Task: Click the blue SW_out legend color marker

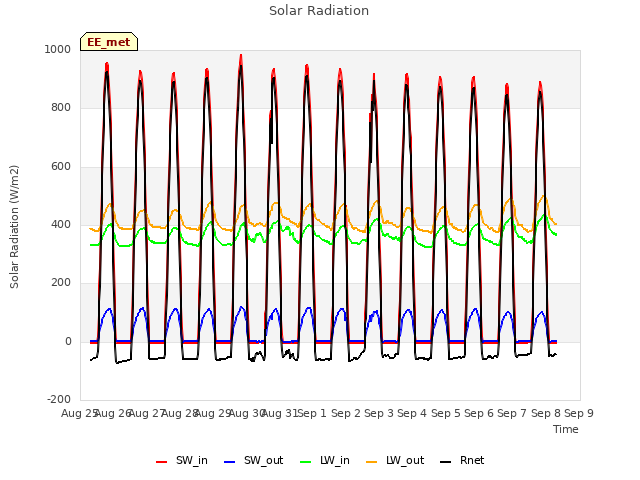Action: (x=230, y=462)
